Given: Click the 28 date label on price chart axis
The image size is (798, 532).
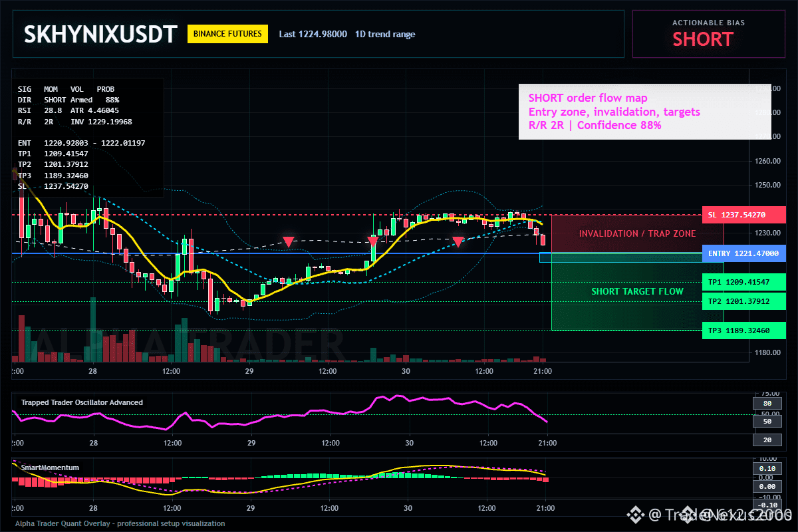Looking at the screenshot, I should [x=94, y=370].
